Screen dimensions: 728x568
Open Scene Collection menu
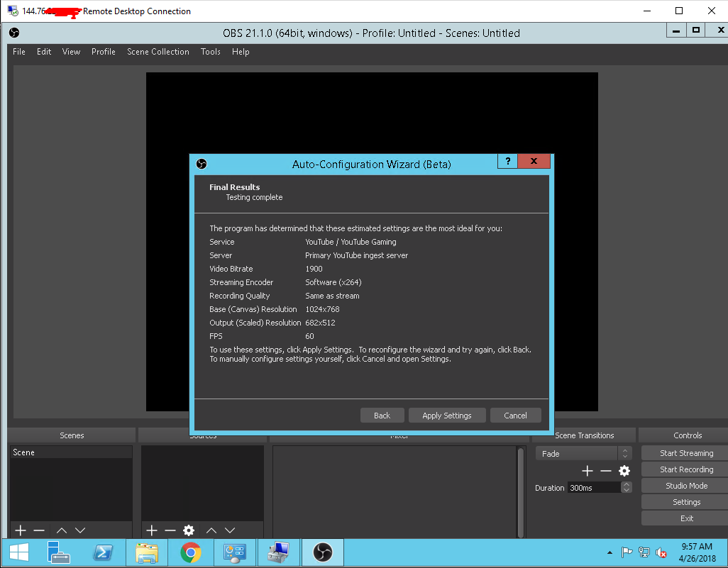coord(158,52)
